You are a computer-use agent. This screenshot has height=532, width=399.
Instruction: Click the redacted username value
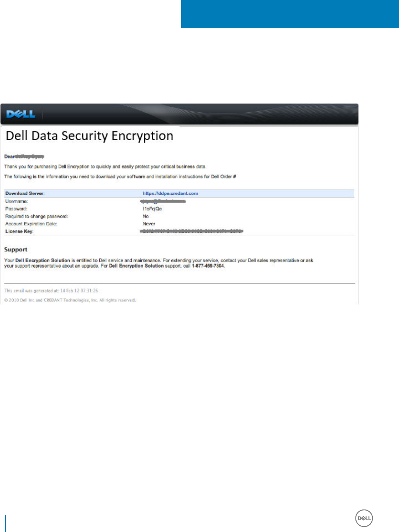pyautogui.click(x=163, y=201)
